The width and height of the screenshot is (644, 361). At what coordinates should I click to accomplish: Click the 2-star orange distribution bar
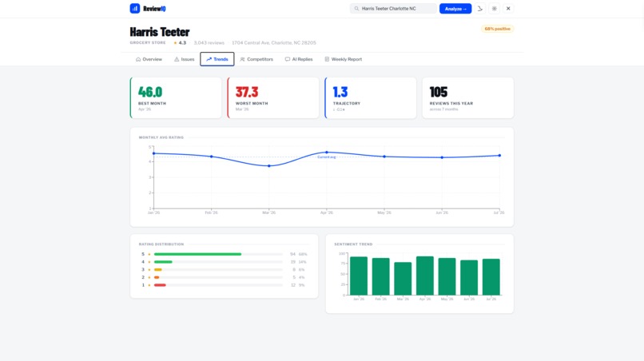(x=157, y=277)
